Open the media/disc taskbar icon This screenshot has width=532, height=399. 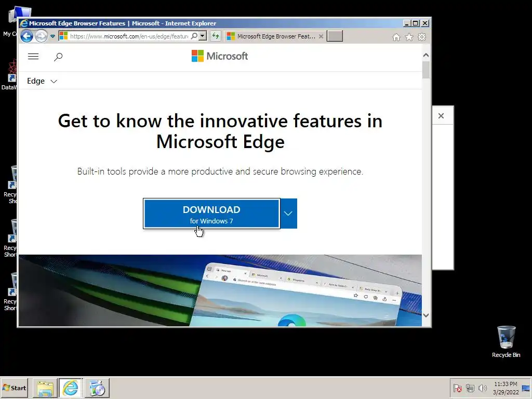(x=97, y=388)
